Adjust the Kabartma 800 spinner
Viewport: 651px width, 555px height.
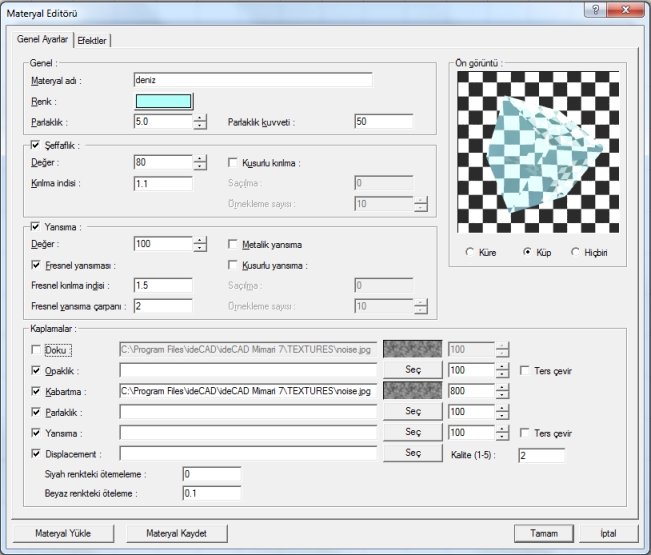click(502, 391)
